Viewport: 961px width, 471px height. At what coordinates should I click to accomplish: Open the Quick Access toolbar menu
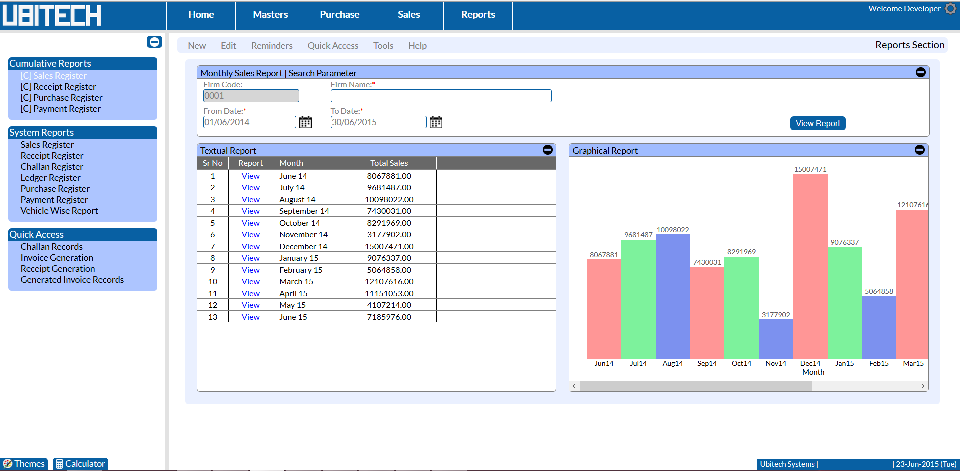click(x=332, y=46)
